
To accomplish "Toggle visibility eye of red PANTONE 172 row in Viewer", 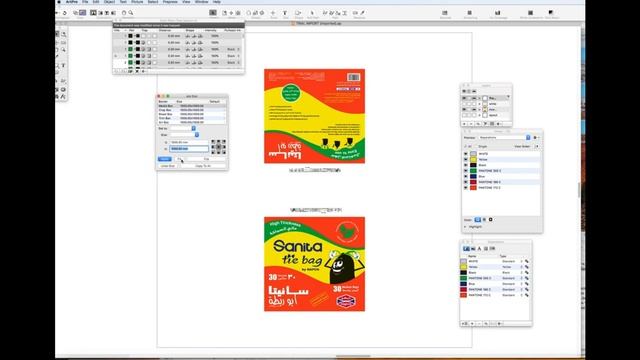I will pos(466,188).
